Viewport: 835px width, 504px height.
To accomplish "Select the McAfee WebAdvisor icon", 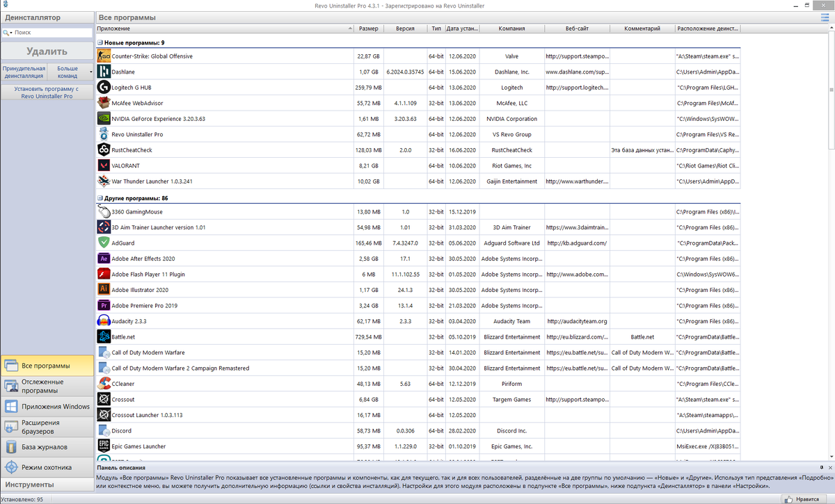I will [104, 103].
